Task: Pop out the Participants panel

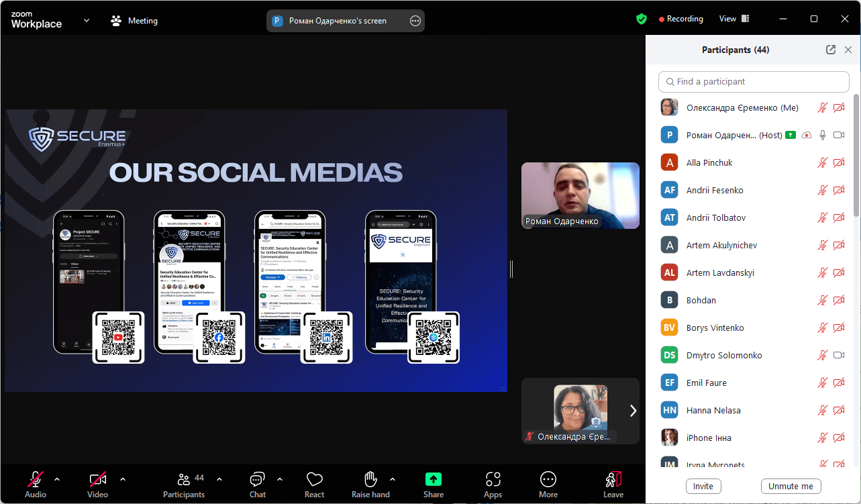Action: (831, 50)
